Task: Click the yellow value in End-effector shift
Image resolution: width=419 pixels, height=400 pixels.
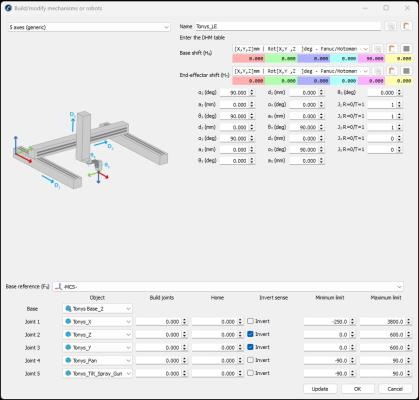Action: coord(399,81)
